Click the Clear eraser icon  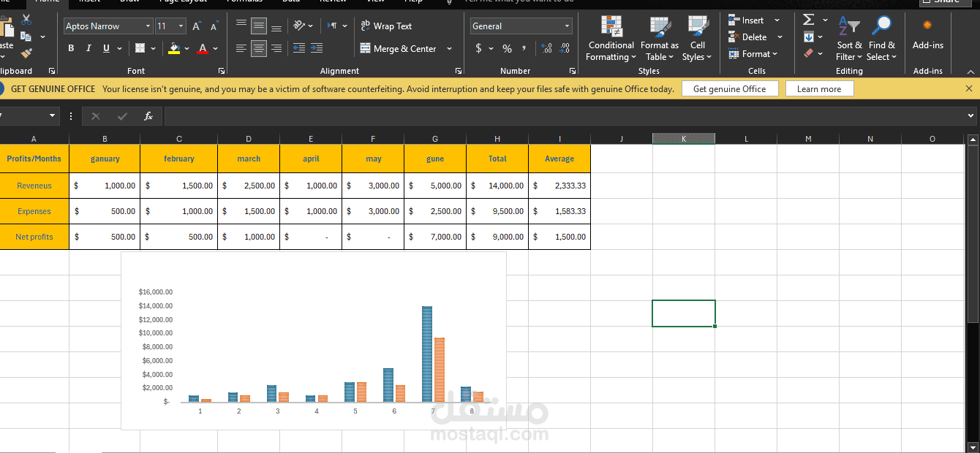point(808,53)
